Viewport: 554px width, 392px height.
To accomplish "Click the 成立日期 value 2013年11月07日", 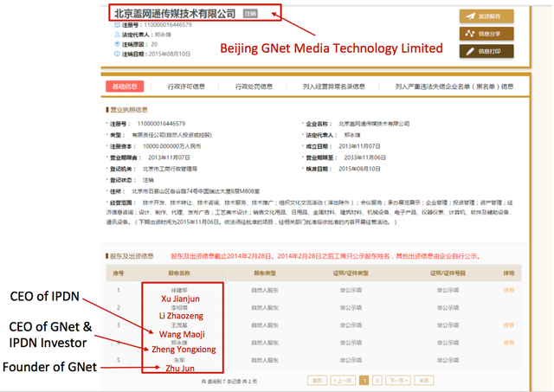I will (359, 146).
